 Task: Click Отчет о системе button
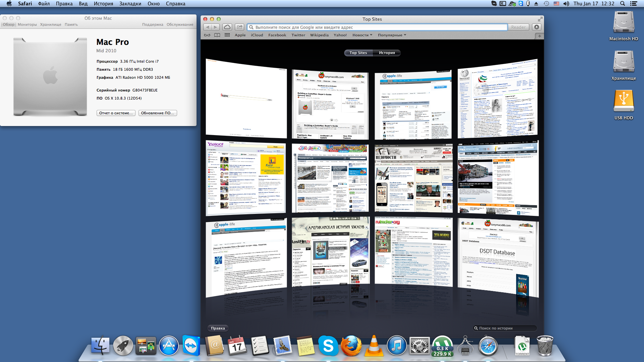[x=116, y=113]
